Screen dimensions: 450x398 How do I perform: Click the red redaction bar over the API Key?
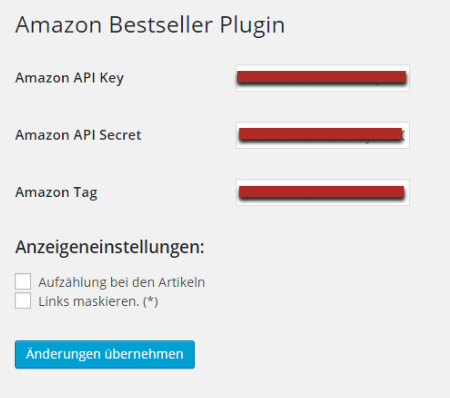tap(321, 77)
